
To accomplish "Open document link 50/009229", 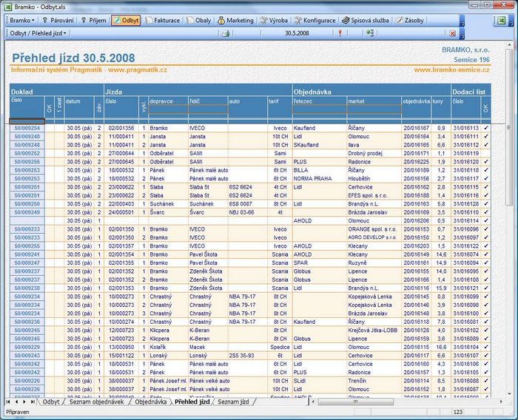I will [x=27, y=347].
